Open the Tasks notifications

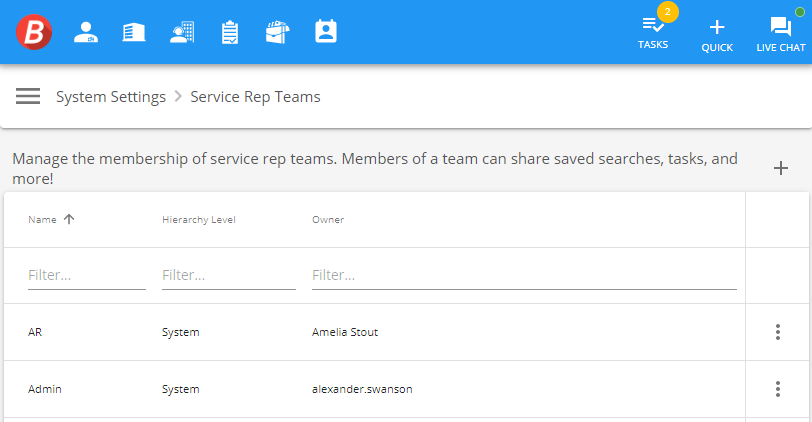click(653, 33)
